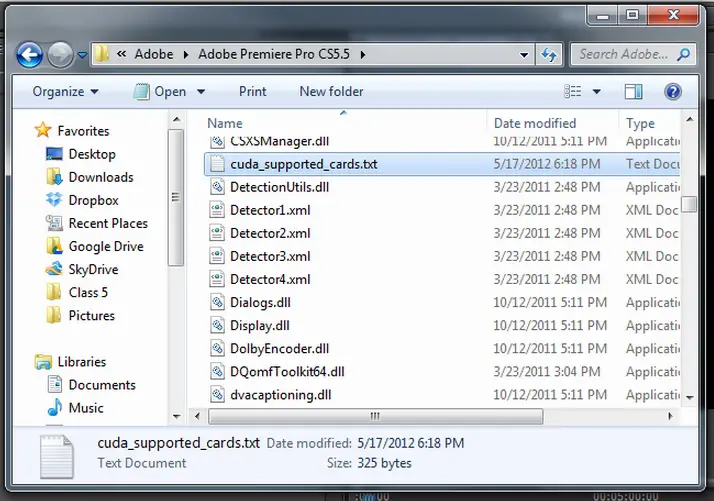Expand the Open button dropdown arrow
Viewport: 714px width, 501px height.
pos(201,92)
